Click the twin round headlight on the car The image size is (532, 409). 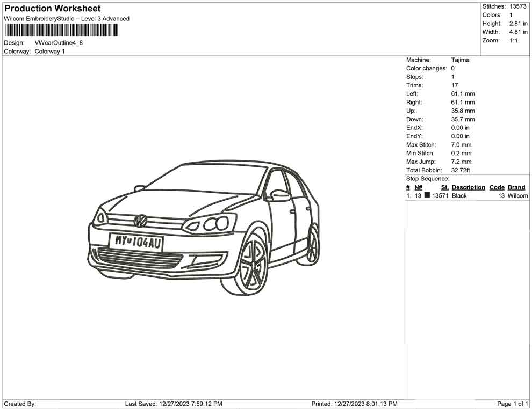pyautogui.click(x=217, y=223)
